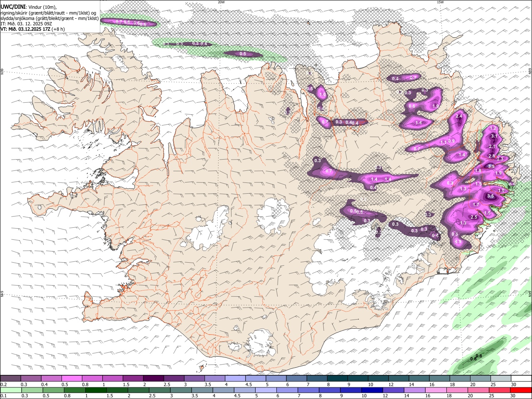Select the dark blue lower legend swatch after 10
Image resolution: width=532 pixels, height=399 pixels.
(x=372, y=390)
